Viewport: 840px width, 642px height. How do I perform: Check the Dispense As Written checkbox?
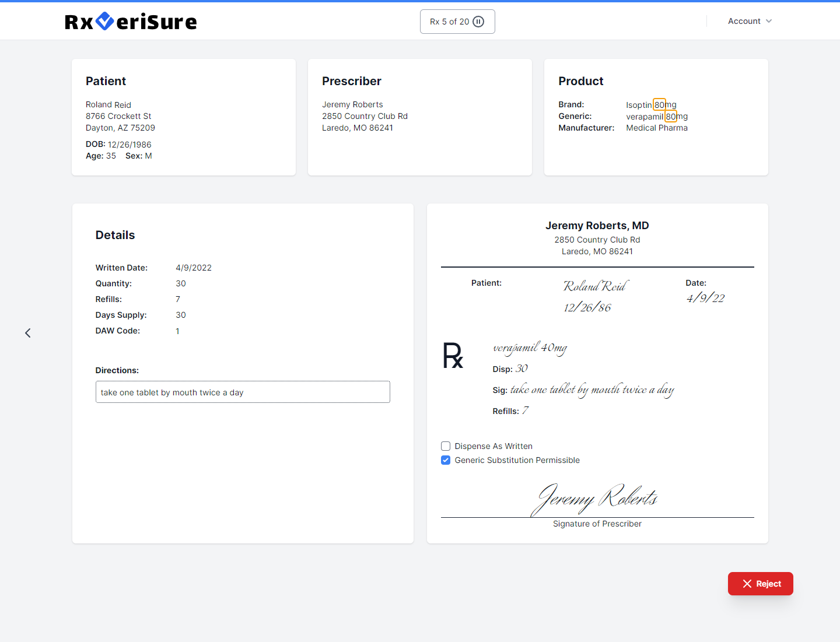[446, 446]
